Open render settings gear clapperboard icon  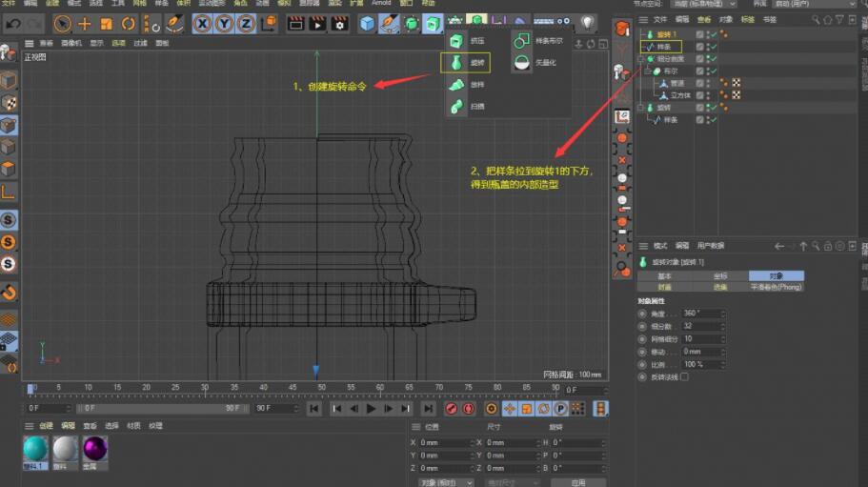click(339, 24)
